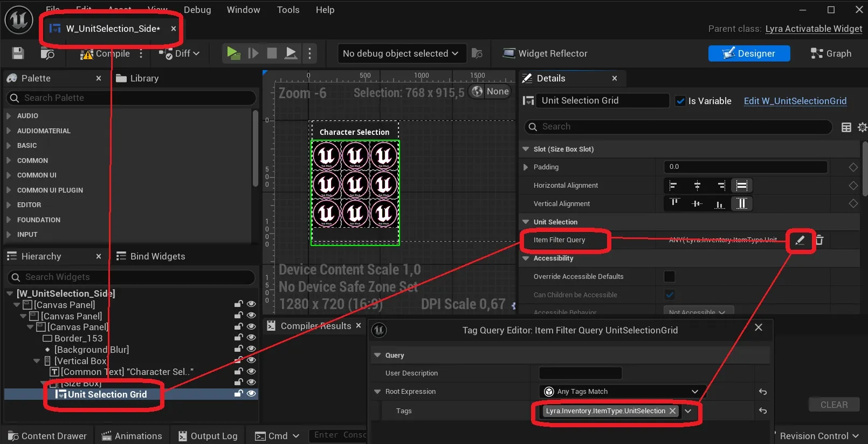The image size is (868, 444).
Task: Clear Item Filter Query with trash icon
Action: coord(819,240)
